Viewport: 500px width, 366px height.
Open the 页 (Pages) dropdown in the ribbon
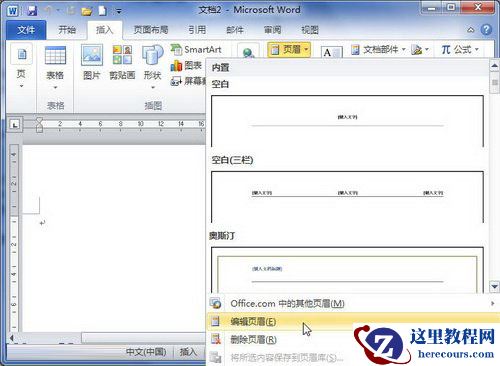pos(21,66)
